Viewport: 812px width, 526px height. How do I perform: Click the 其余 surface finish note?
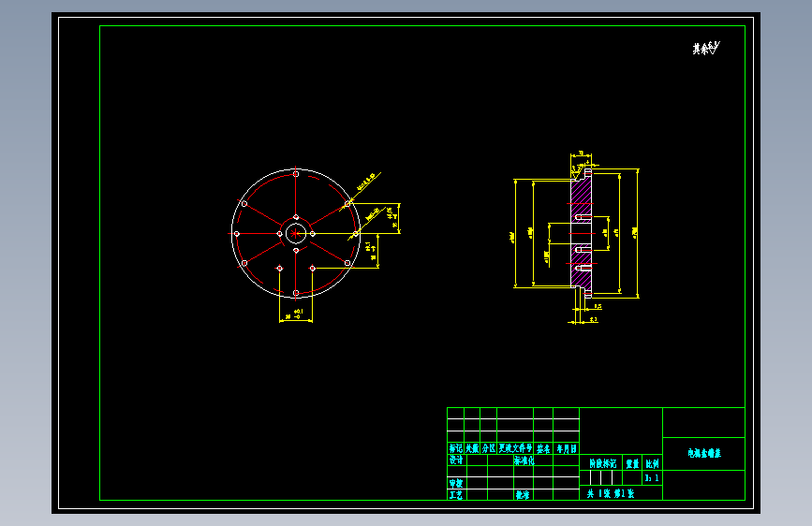tap(706, 48)
